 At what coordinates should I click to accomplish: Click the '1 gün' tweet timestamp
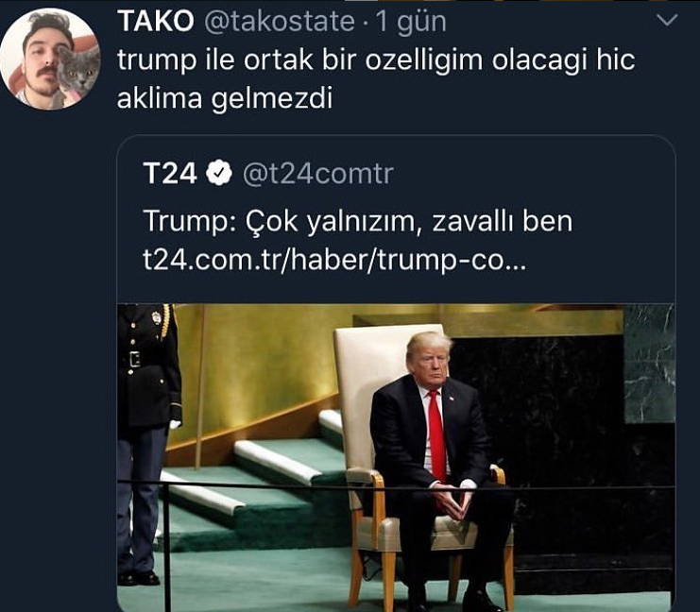pos(411,22)
